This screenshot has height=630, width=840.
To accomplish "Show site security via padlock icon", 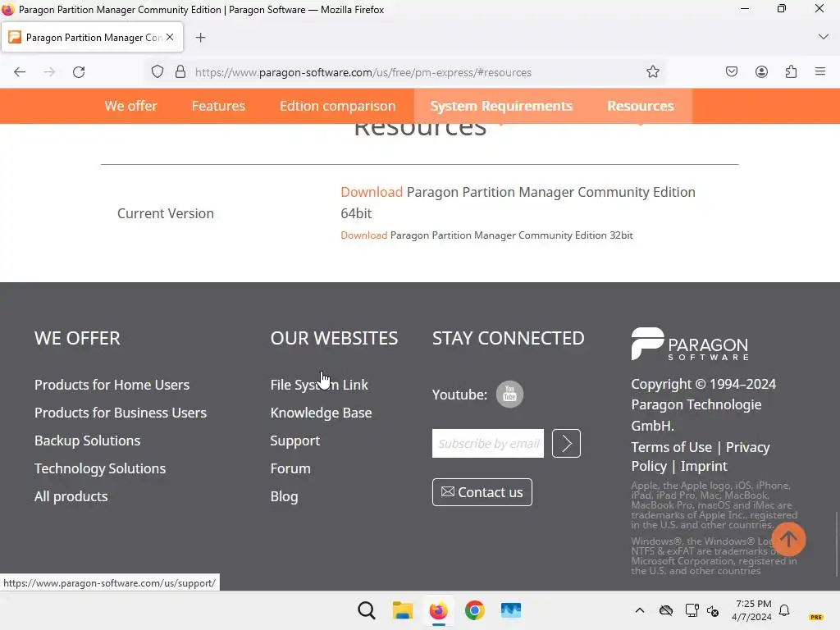I will (180, 72).
